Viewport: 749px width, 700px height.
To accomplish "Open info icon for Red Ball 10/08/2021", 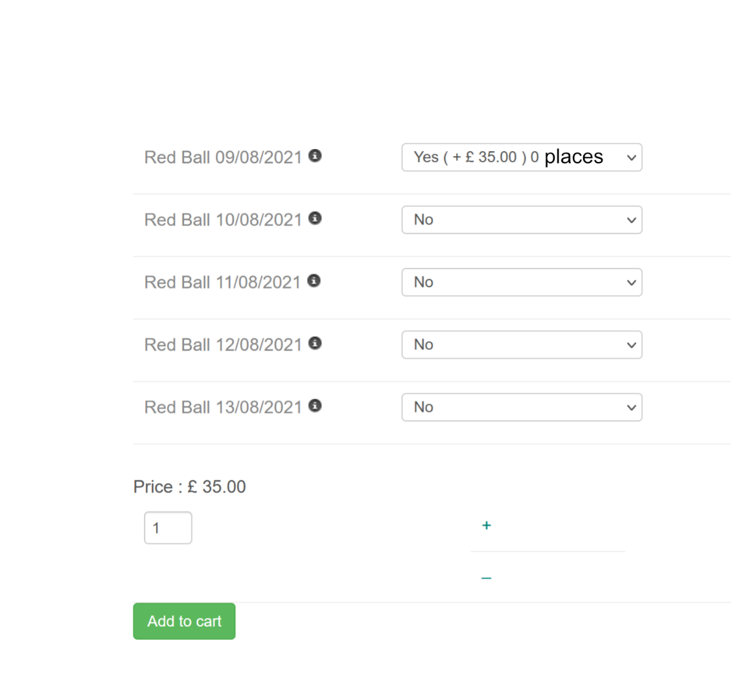I will (315, 218).
